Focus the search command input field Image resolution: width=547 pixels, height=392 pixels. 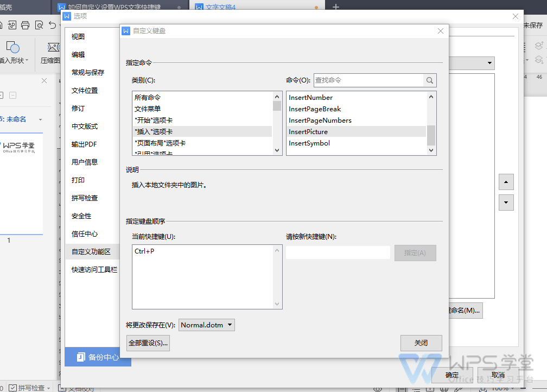tap(369, 80)
